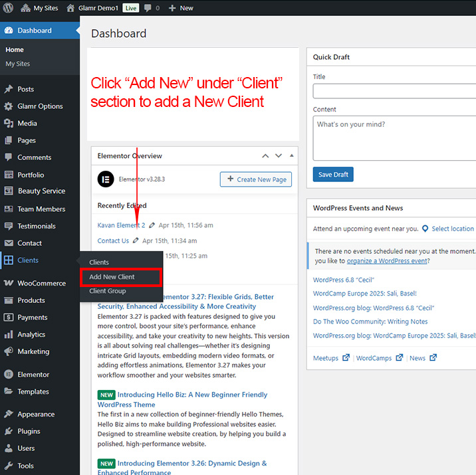Click Create New Page button
Screen dimensions: 476x475
tap(256, 179)
